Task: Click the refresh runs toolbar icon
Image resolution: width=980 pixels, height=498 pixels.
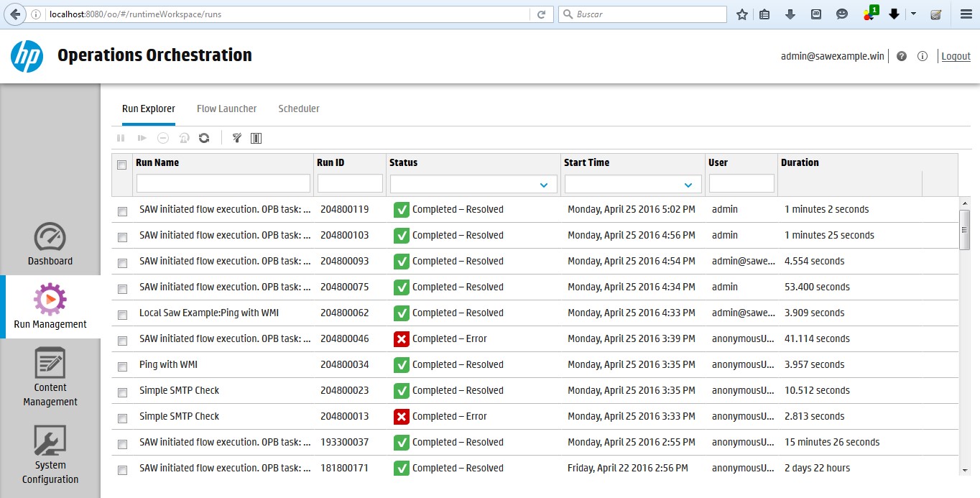Action: point(204,138)
